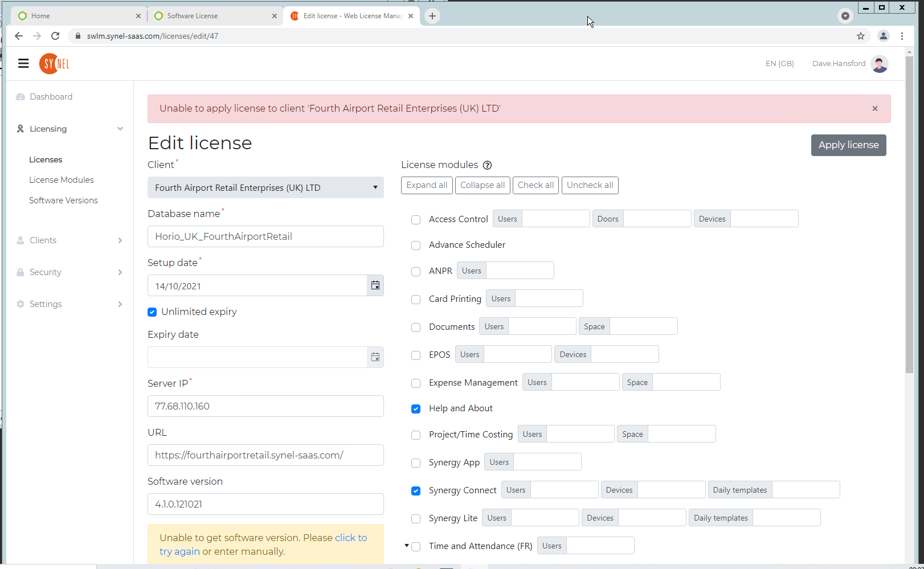Expand the Clients sidebar section
This screenshot has height=569, width=924.
[120, 240]
